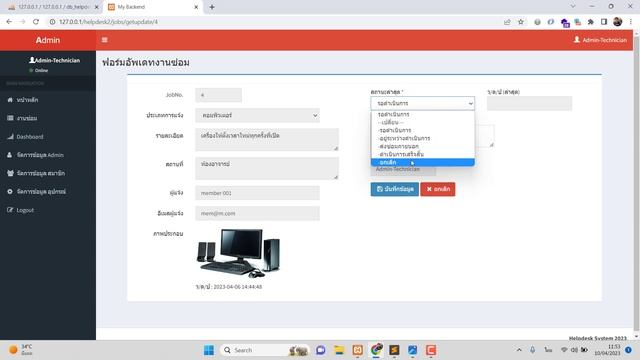This screenshot has width=640, height=360.
Task: Open a new browser tab
Action: click(x=212, y=7)
